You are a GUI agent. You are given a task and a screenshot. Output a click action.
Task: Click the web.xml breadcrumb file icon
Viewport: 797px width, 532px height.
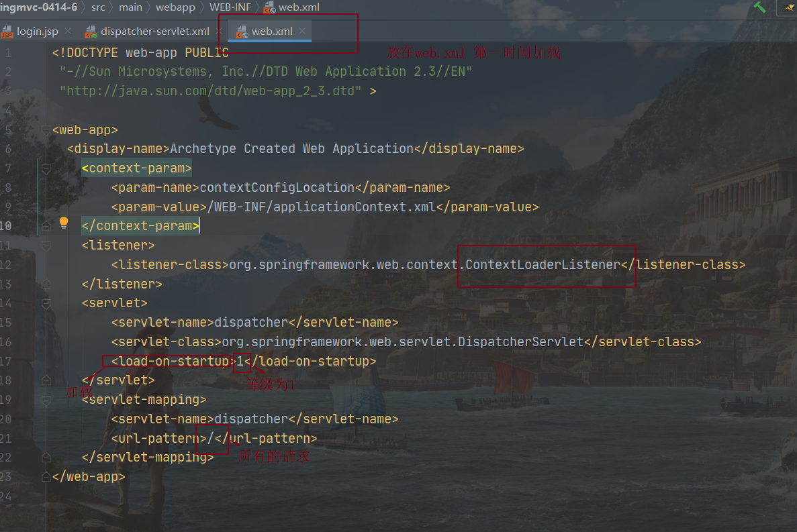coord(269,7)
